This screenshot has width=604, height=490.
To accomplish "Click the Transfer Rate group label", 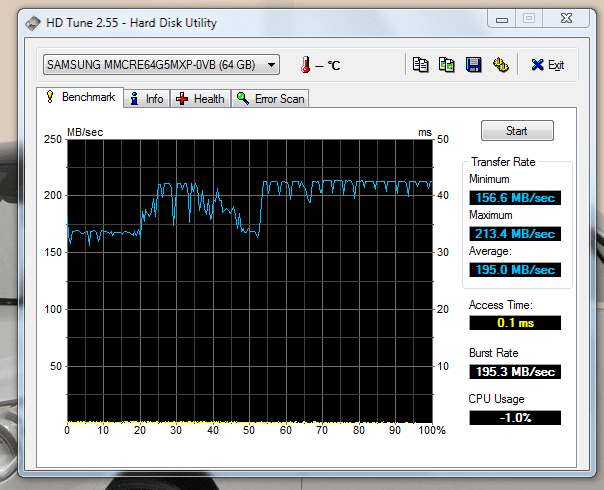I will click(x=503, y=162).
